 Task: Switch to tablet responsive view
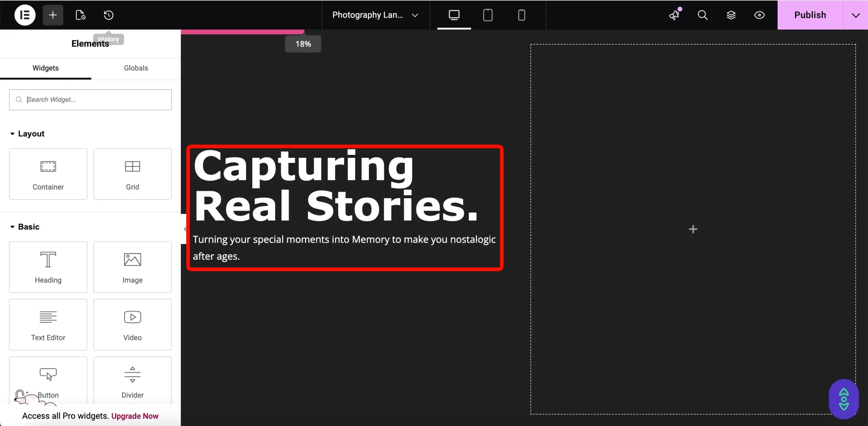[x=488, y=15]
